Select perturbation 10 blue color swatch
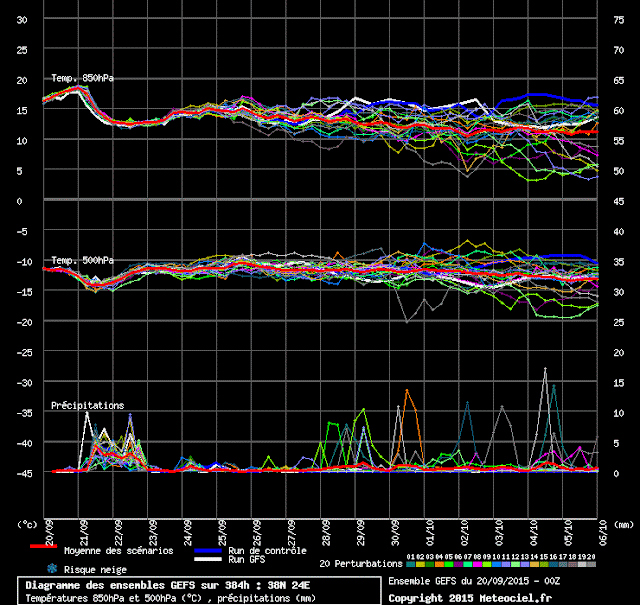 (496, 564)
